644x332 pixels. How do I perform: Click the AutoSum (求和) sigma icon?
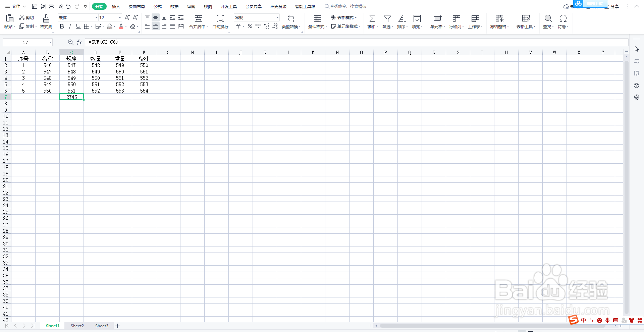point(372,18)
